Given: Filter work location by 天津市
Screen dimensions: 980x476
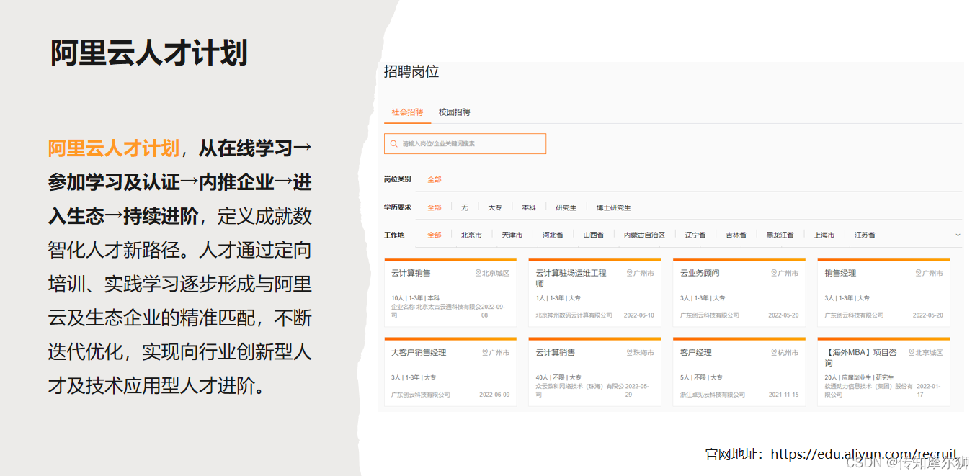Looking at the screenshot, I should tap(512, 235).
